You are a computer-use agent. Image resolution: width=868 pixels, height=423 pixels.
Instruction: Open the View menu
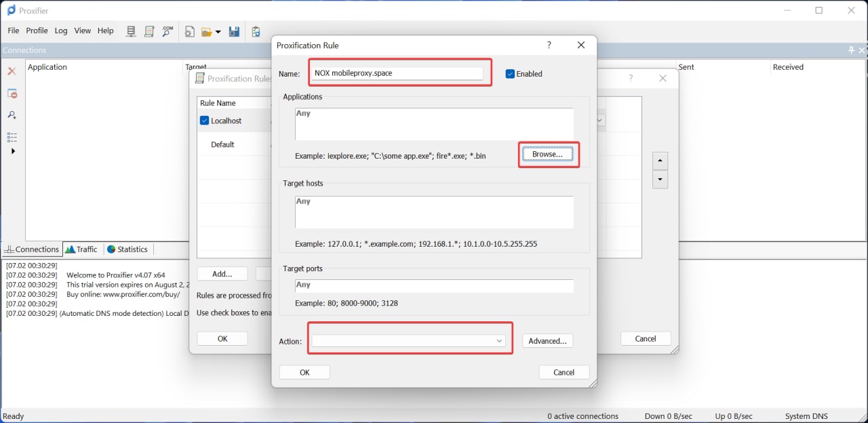click(83, 31)
